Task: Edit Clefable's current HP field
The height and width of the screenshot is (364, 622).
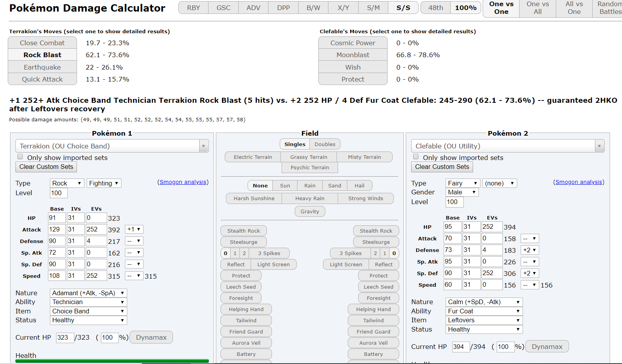Action: click(461, 347)
